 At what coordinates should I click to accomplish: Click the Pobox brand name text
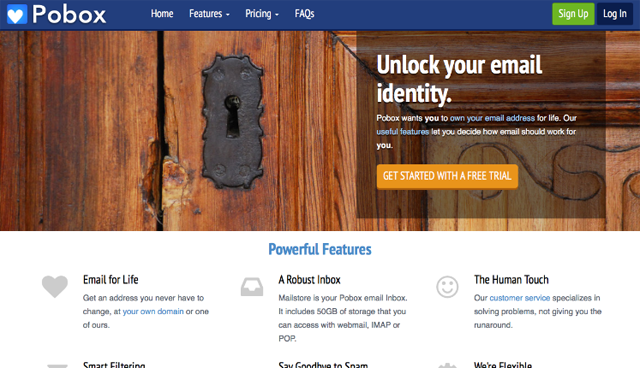69,14
